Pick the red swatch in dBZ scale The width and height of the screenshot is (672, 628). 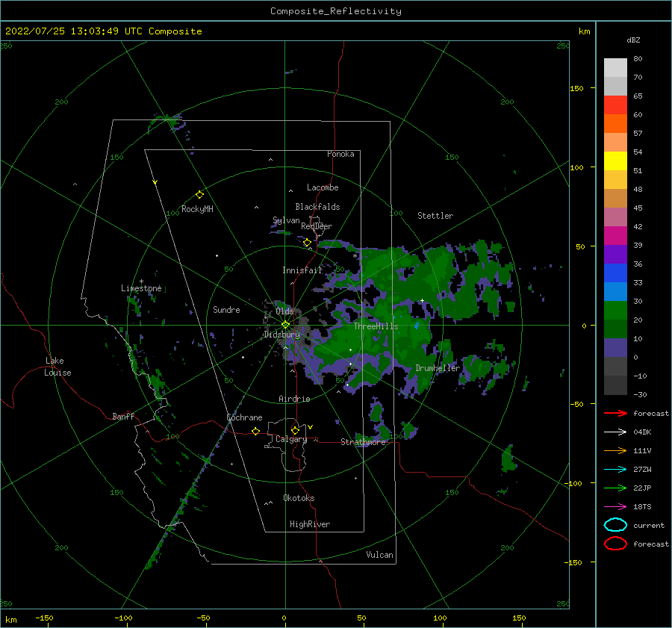[x=615, y=105]
